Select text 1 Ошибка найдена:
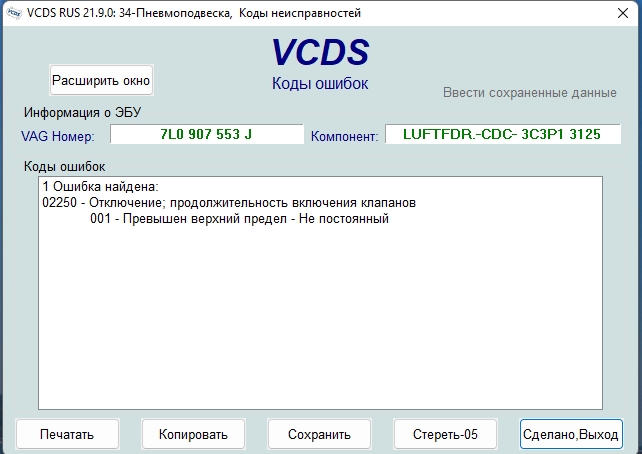Screen dimensions: 642x454 click(100, 187)
